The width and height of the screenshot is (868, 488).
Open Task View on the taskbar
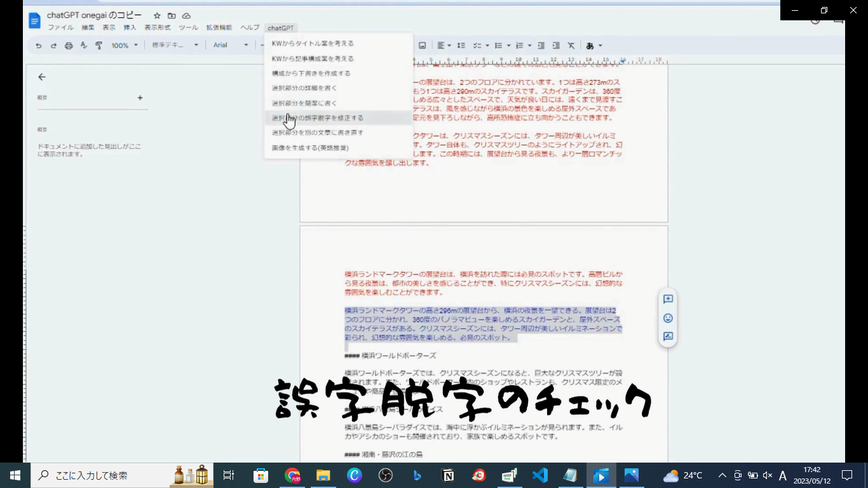(229, 475)
